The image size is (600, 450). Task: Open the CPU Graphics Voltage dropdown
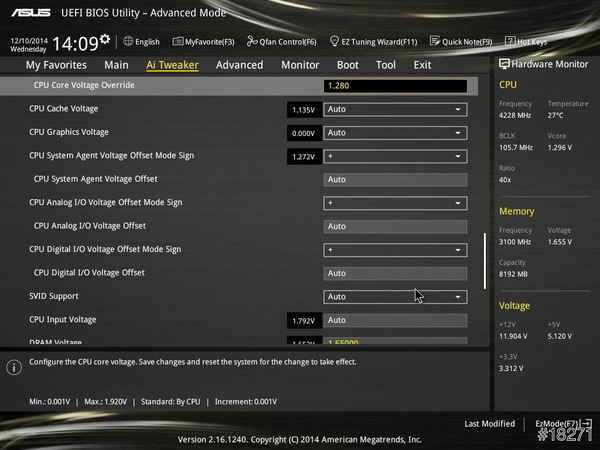coord(395,133)
